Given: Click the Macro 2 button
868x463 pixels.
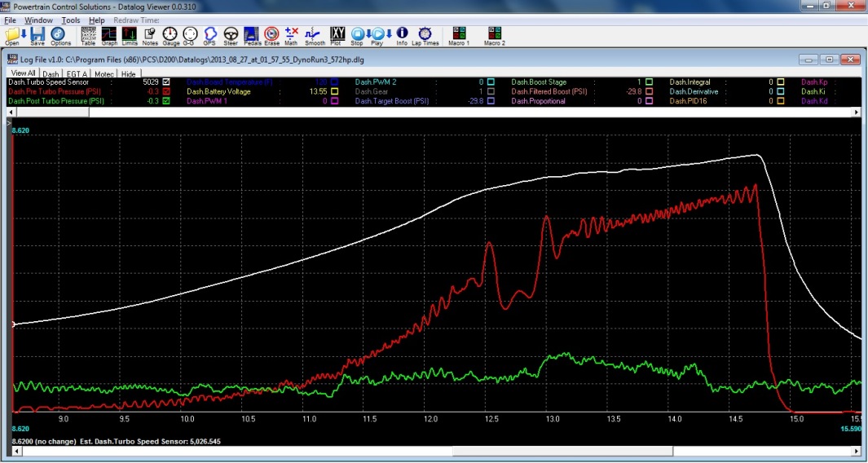Looking at the screenshot, I should [495, 35].
